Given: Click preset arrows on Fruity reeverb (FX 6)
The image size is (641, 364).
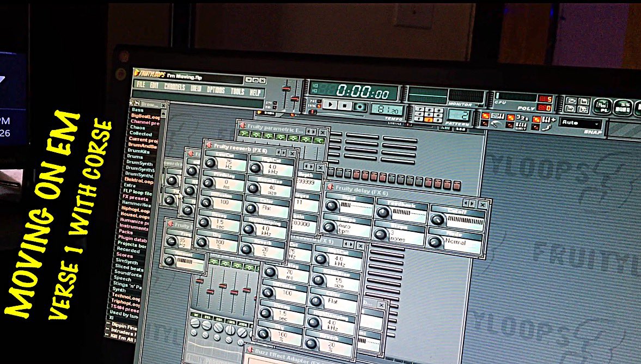Looking at the screenshot, I should click(x=281, y=152).
